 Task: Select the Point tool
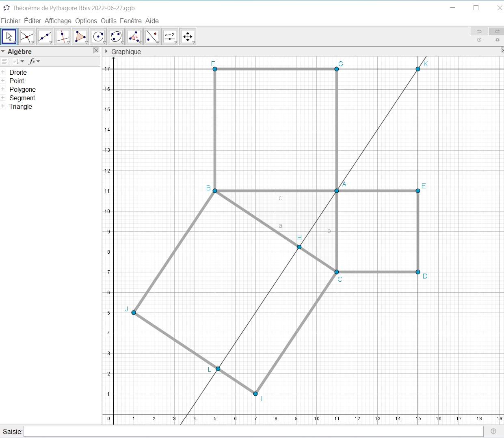tap(27, 37)
